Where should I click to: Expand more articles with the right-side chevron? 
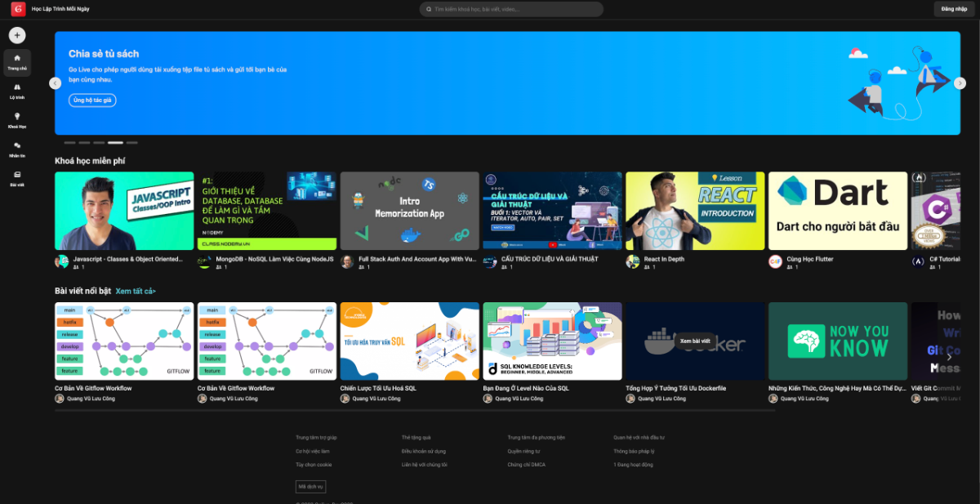point(948,356)
